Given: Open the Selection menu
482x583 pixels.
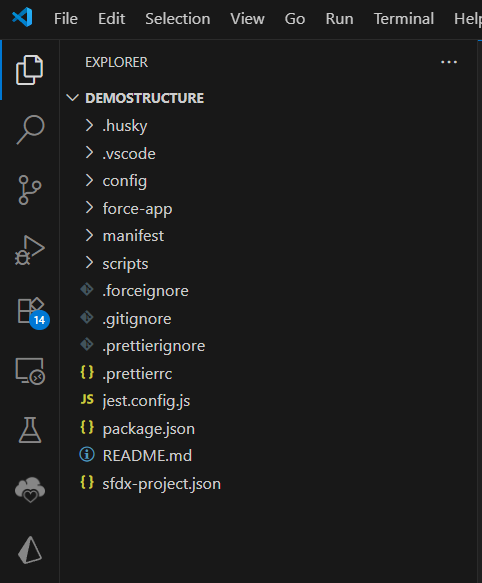Looking at the screenshot, I should [x=177, y=19].
